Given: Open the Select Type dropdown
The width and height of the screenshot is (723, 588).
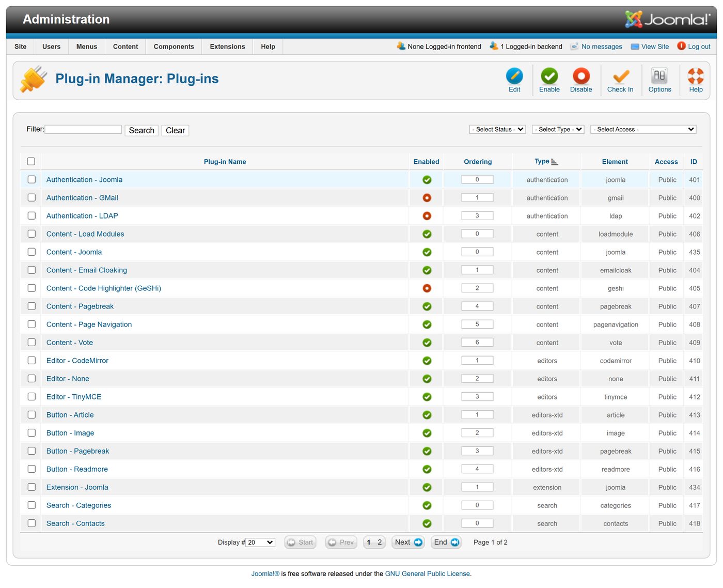Looking at the screenshot, I should click(558, 129).
